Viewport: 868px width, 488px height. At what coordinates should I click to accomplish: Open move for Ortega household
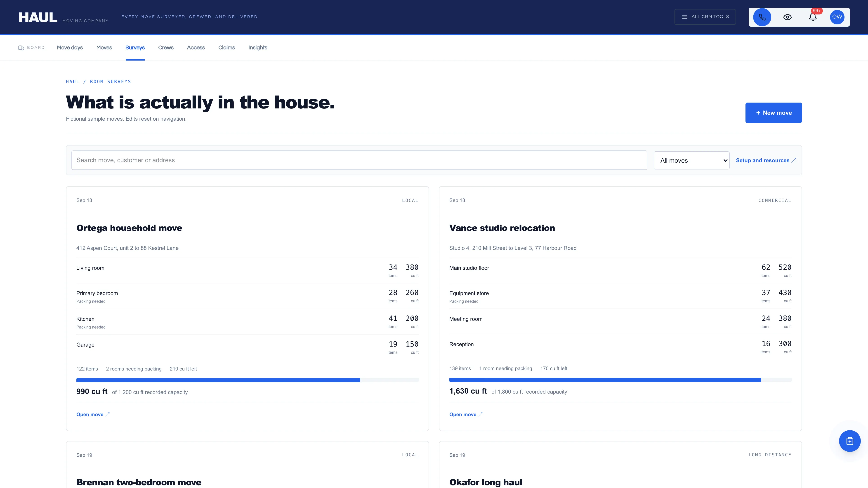tap(93, 415)
